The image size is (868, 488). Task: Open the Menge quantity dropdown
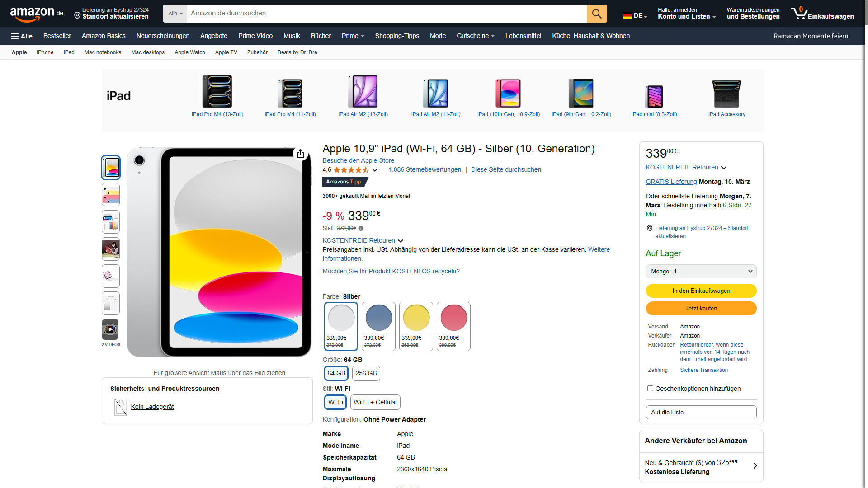pos(701,272)
